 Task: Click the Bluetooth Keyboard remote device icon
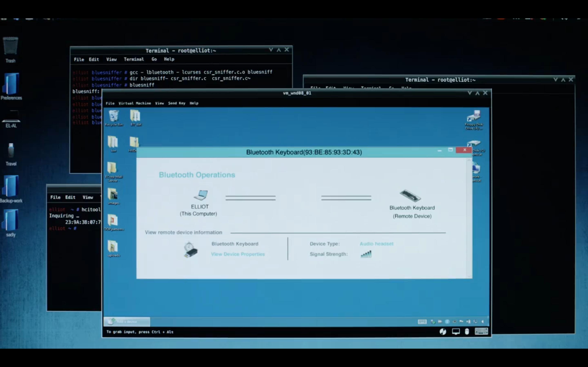click(409, 195)
